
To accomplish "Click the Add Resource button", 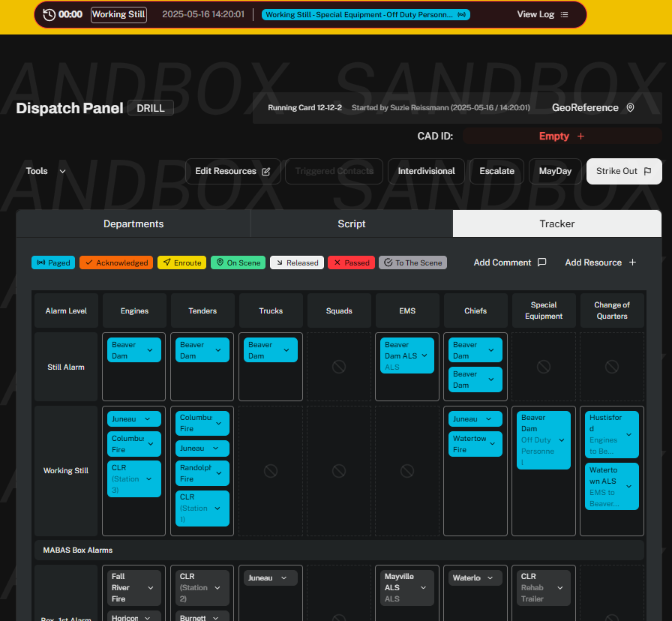I will (x=601, y=262).
